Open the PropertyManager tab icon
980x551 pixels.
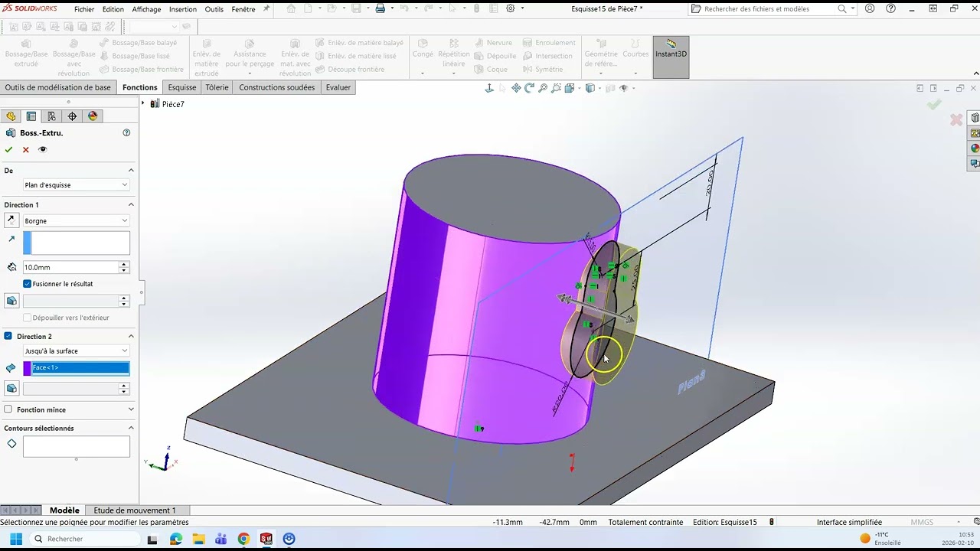[31, 116]
